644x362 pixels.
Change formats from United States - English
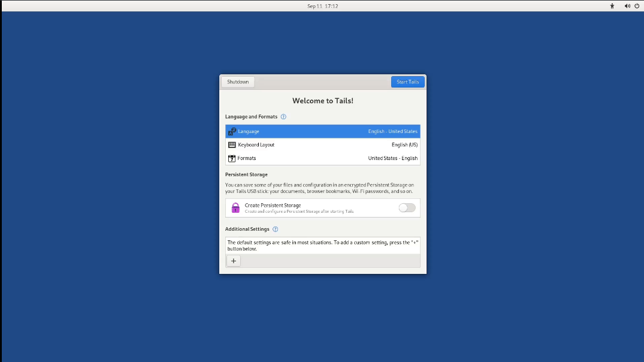pyautogui.click(x=392, y=158)
